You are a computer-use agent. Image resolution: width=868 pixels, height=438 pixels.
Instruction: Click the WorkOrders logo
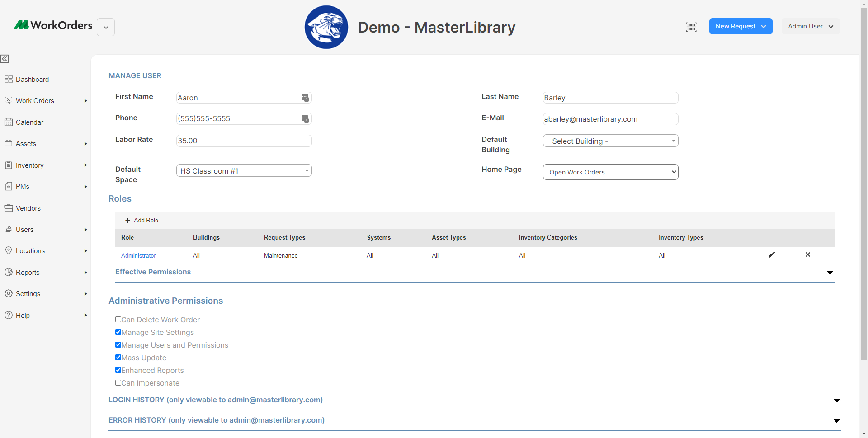pos(53,25)
